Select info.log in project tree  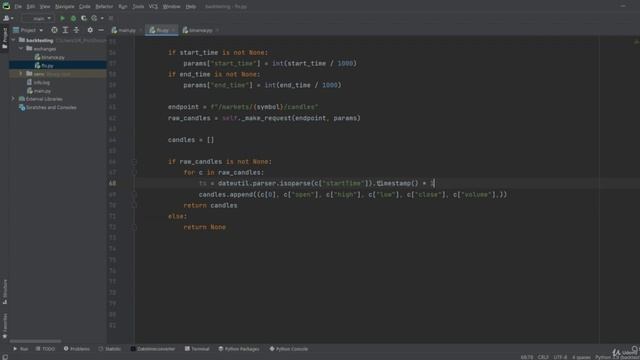[38, 82]
